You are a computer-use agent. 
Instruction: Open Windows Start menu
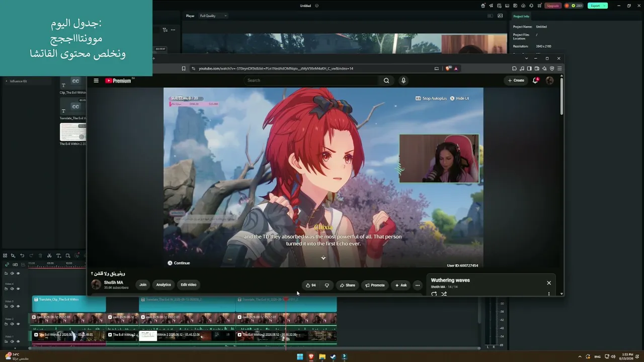click(300, 357)
